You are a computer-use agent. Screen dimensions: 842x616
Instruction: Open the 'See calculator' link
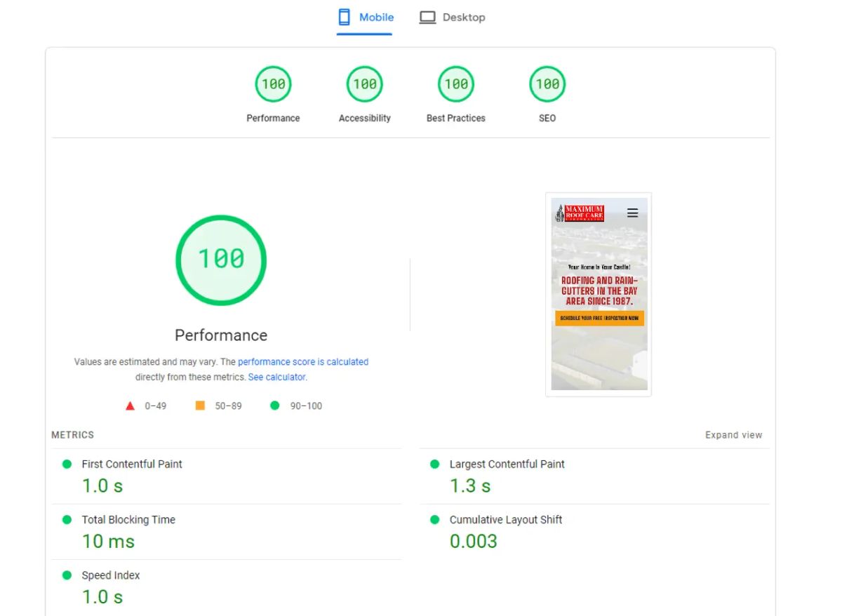click(276, 377)
